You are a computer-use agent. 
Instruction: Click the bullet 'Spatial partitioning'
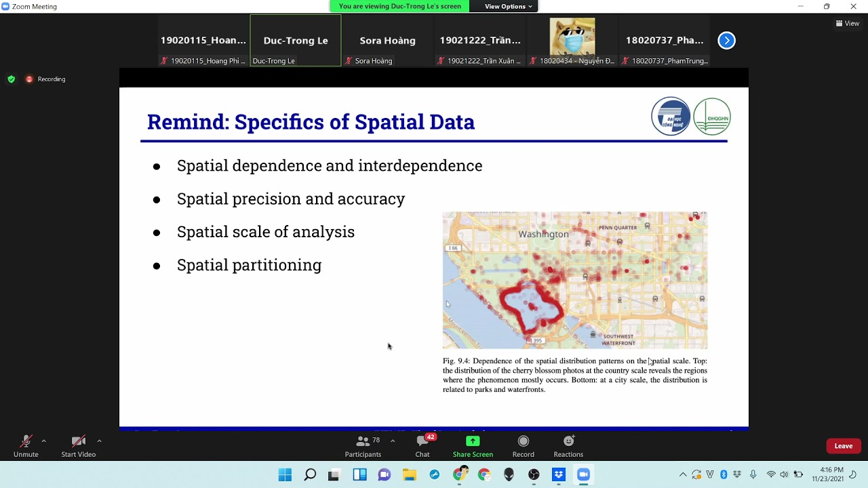[x=249, y=265]
